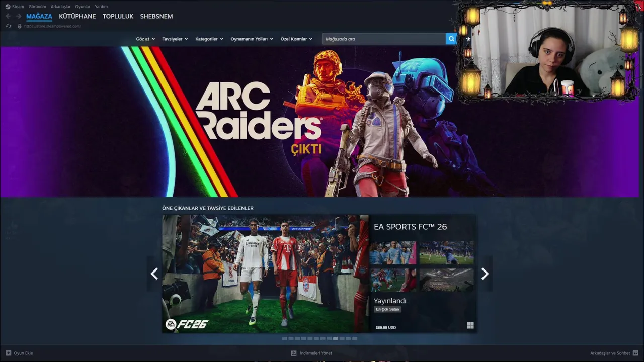Click the star icon next to search button
Viewport: 644px width, 362px height.
(x=468, y=39)
